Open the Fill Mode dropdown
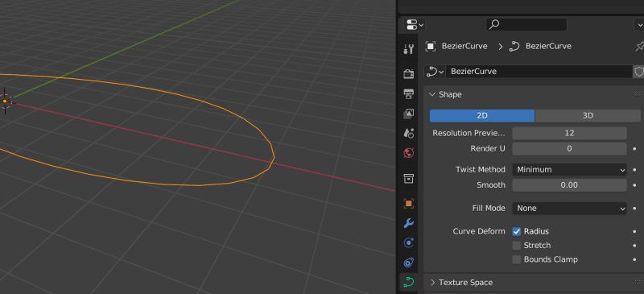644x294 pixels. point(569,208)
